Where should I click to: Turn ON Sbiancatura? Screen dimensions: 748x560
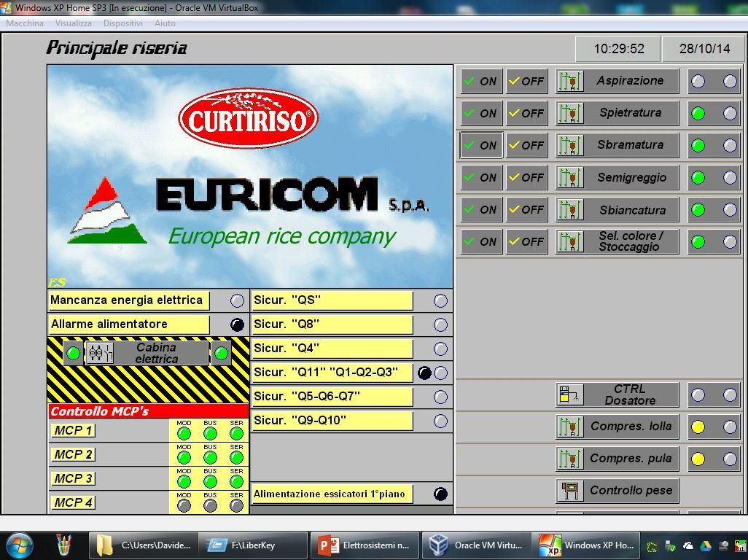coord(481,209)
